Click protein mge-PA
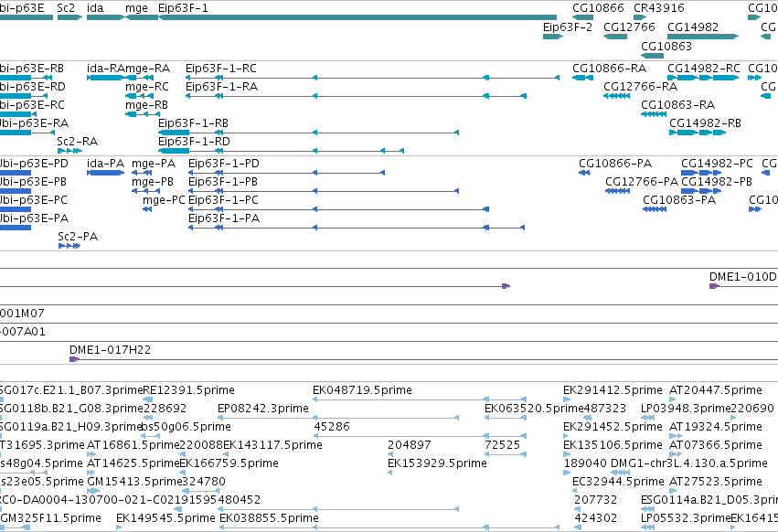Image resolution: width=778 pixels, height=532 pixels. point(154,164)
